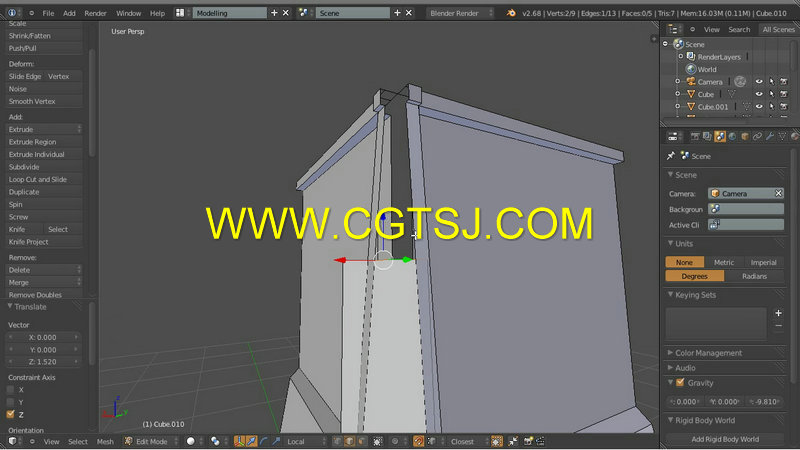Open the Info editor type selector
This screenshot has height=450, width=800.
point(12,13)
